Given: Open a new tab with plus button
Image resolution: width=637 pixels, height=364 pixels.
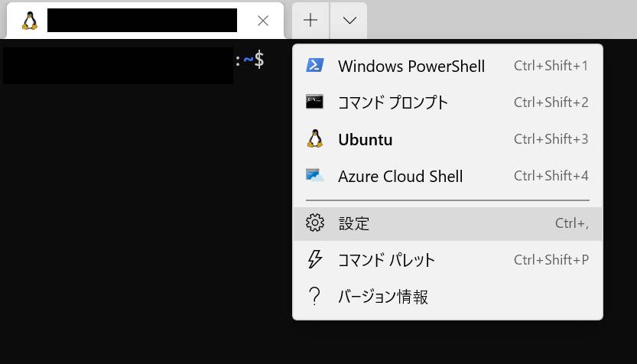Looking at the screenshot, I should (x=310, y=21).
